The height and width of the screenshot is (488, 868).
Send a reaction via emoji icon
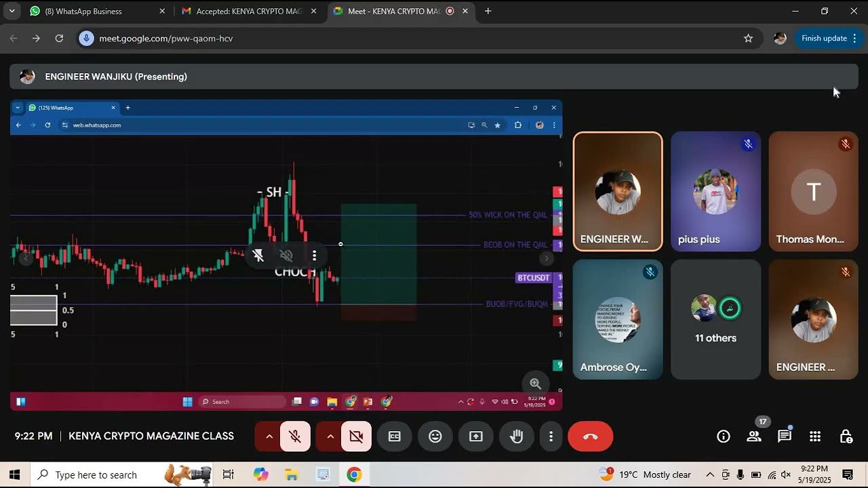tap(435, 436)
